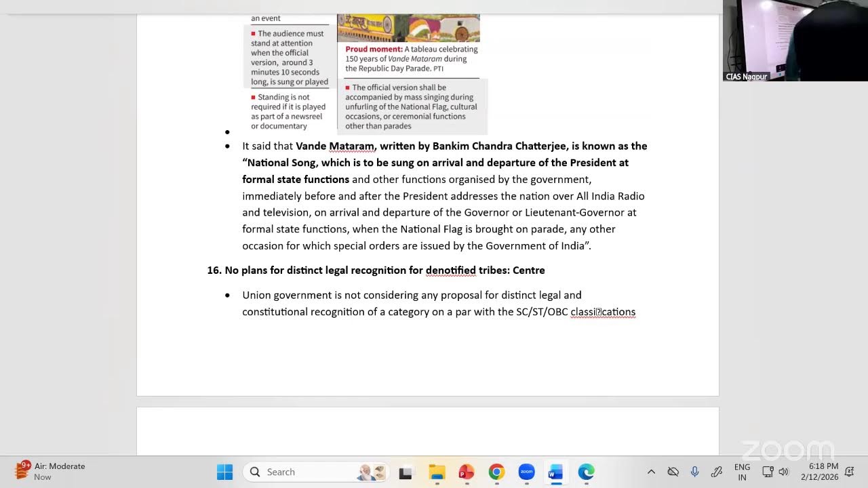Show hidden system tray icons

(x=651, y=472)
